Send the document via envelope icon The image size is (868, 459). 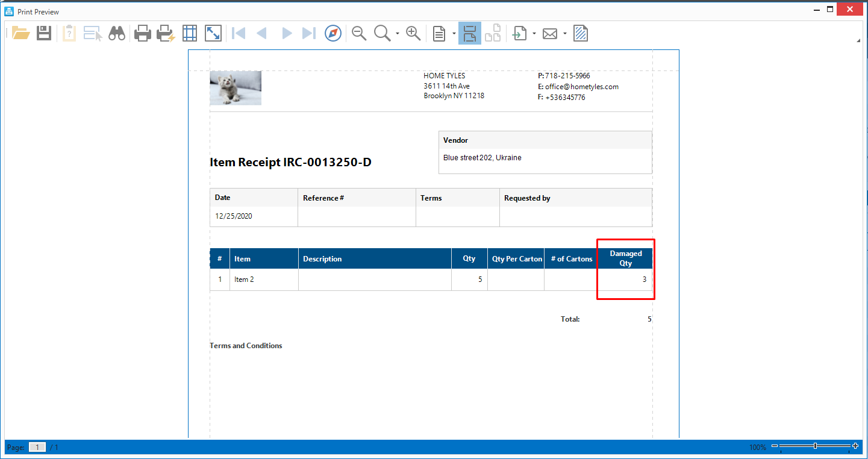[x=550, y=34]
